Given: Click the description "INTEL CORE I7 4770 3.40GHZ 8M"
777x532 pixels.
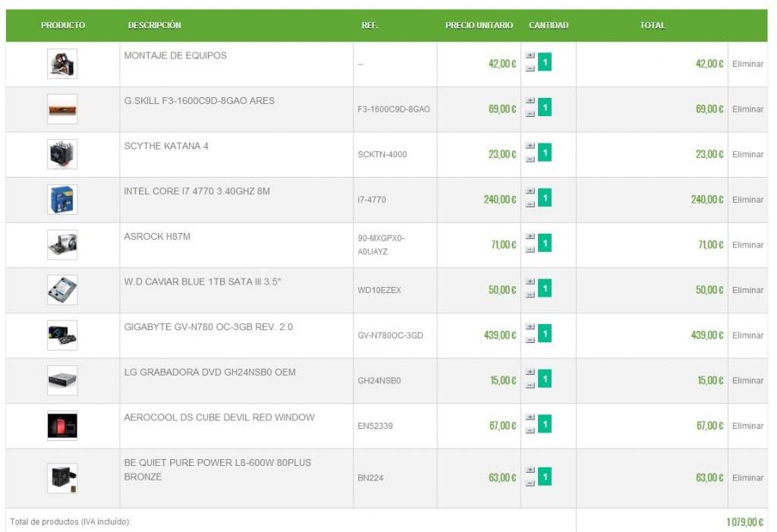Looking at the screenshot, I should click(x=197, y=191).
